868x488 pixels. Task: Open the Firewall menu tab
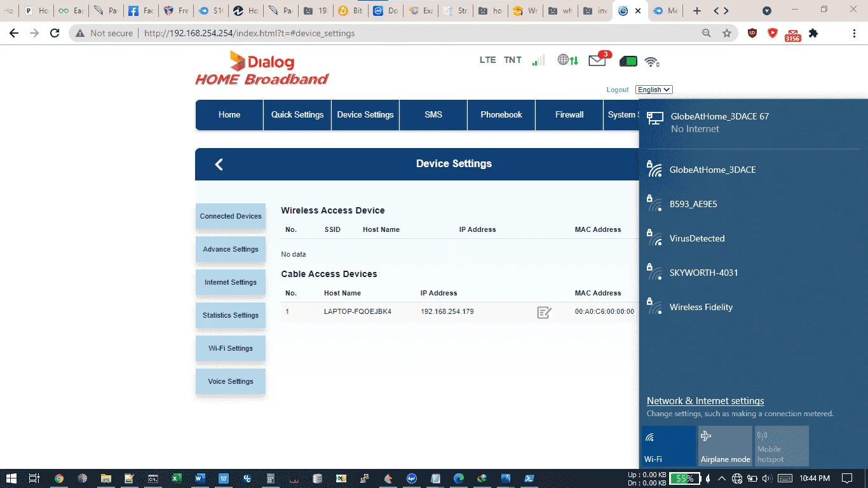click(x=569, y=115)
